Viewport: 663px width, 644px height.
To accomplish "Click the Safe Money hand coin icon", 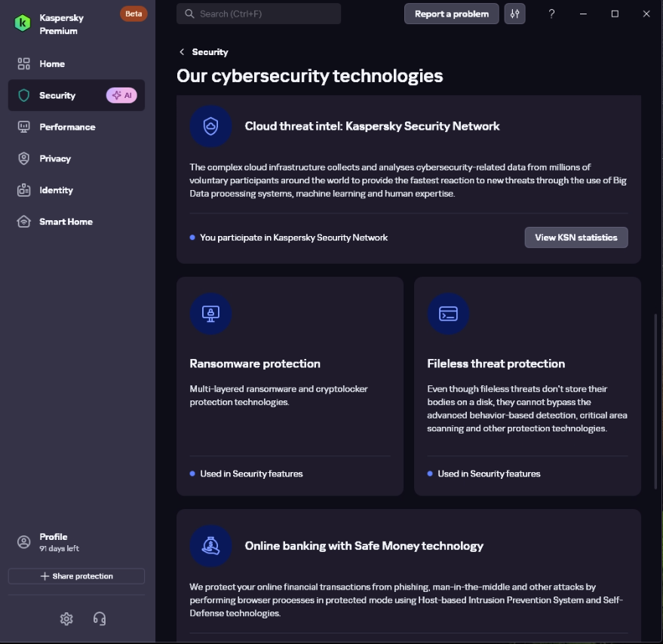I will click(x=210, y=546).
